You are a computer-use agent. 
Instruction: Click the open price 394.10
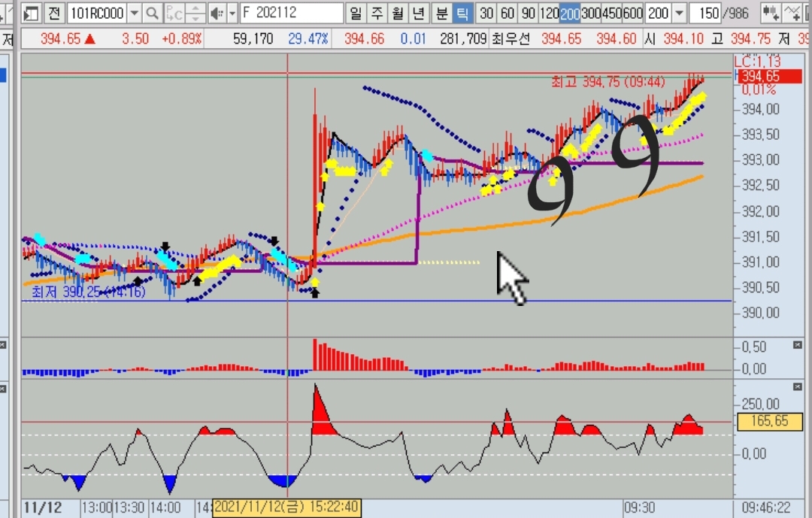click(683, 39)
